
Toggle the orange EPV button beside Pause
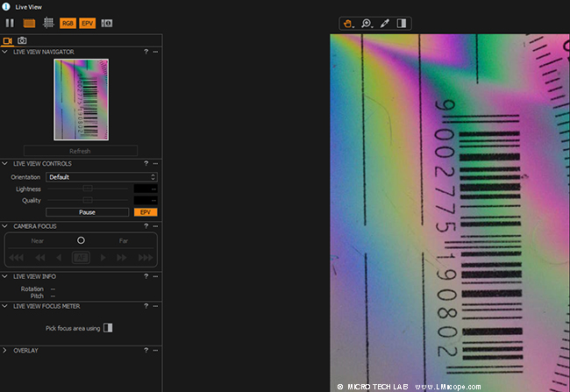(146, 212)
